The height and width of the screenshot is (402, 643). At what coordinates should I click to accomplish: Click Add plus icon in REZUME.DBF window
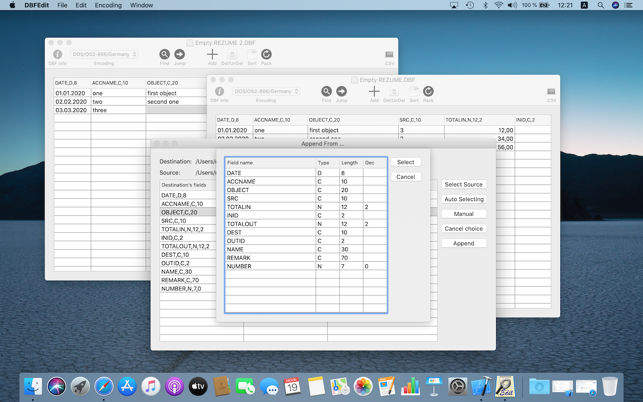point(374,91)
